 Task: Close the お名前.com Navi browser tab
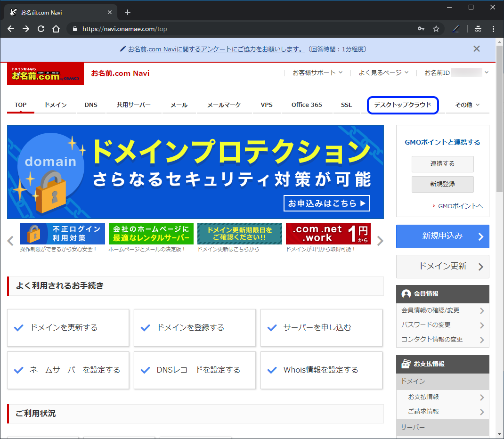(x=110, y=12)
